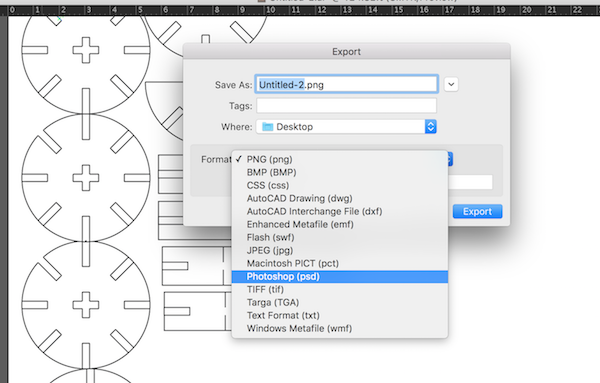Choose BMP (BMP) from format list
Viewport: 600px width, 383px height.
point(340,172)
